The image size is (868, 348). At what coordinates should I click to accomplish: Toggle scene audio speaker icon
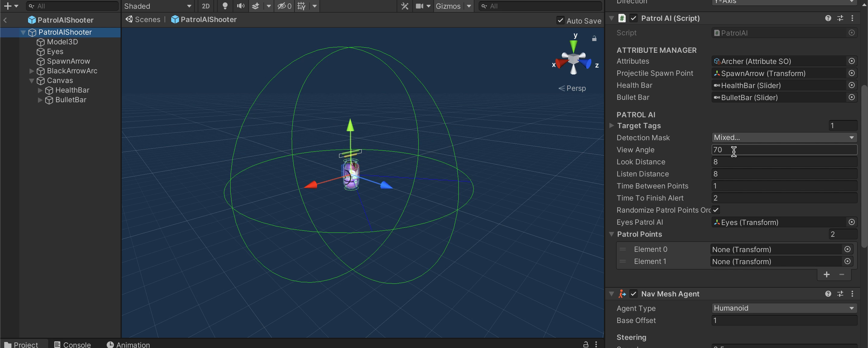[241, 6]
